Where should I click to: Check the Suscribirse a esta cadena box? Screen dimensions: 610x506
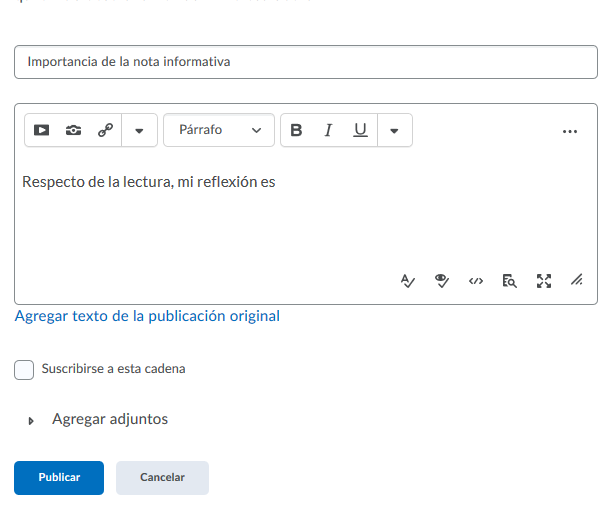(24, 369)
